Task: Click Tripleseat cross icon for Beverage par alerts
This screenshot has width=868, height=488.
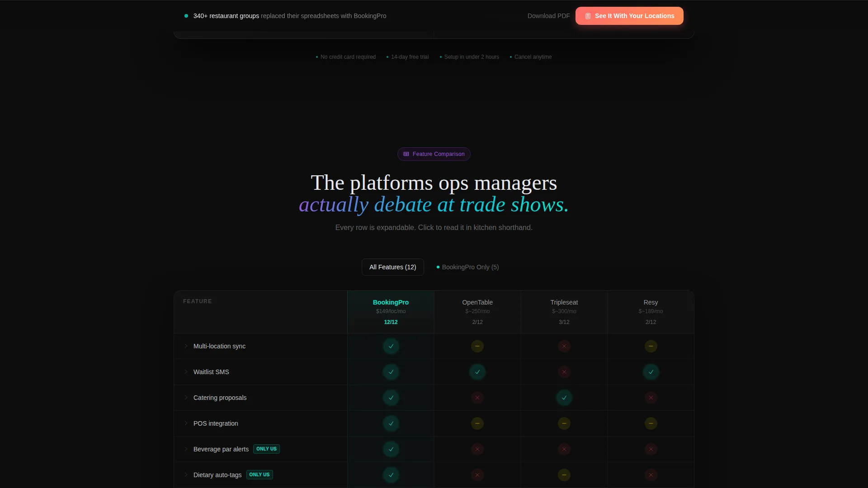Action: tap(564, 449)
